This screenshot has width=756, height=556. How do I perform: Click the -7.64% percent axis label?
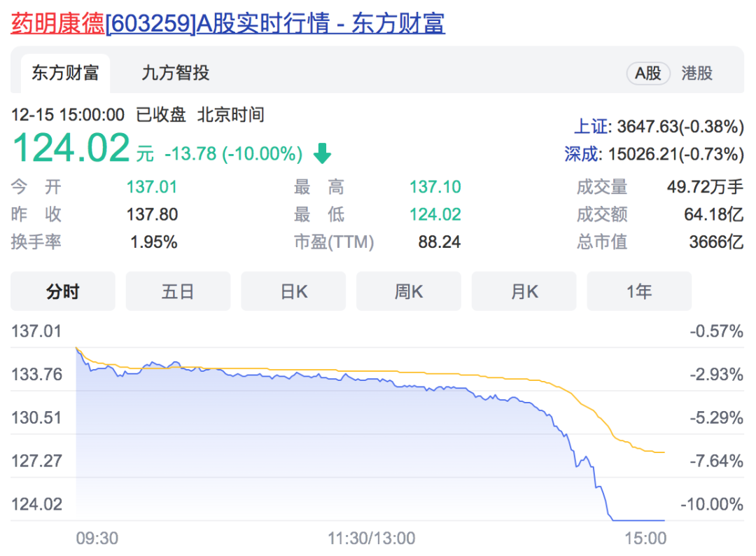pos(717,461)
